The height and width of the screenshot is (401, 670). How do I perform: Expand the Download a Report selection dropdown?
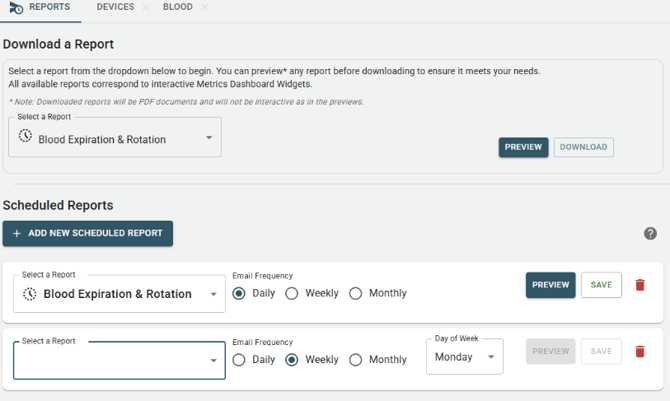tap(209, 138)
